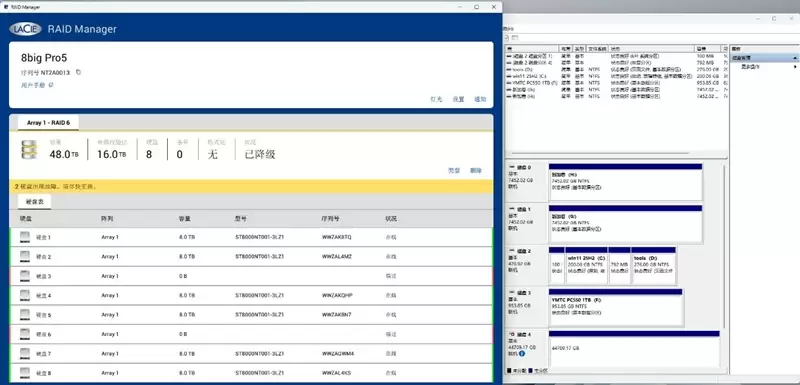Click serial number WWZAKBN7 in Disk 5 row
This screenshot has height=385, width=800.
[x=337, y=315]
